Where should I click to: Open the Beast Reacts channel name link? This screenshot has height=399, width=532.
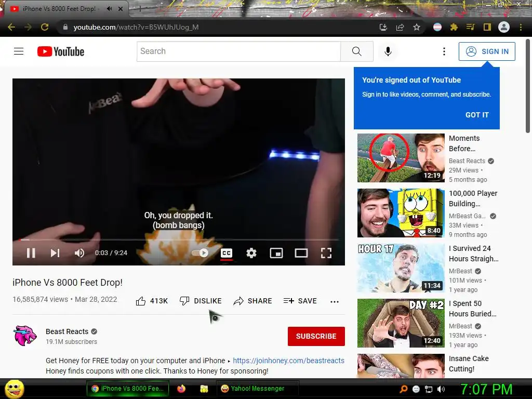click(x=67, y=331)
